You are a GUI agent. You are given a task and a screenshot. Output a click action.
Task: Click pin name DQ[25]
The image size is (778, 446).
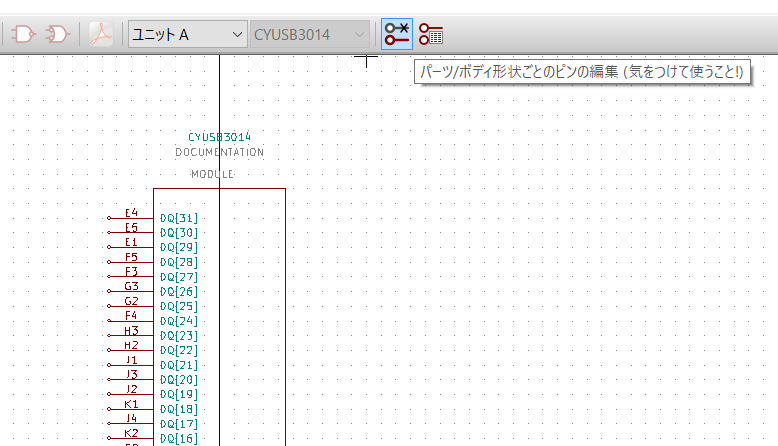pyautogui.click(x=179, y=306)
